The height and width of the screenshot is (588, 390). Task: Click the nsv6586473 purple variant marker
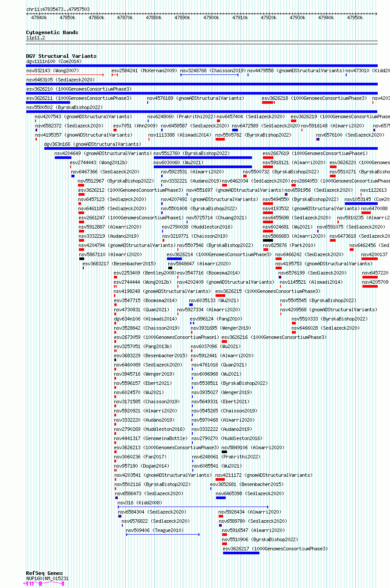[117, 497]
